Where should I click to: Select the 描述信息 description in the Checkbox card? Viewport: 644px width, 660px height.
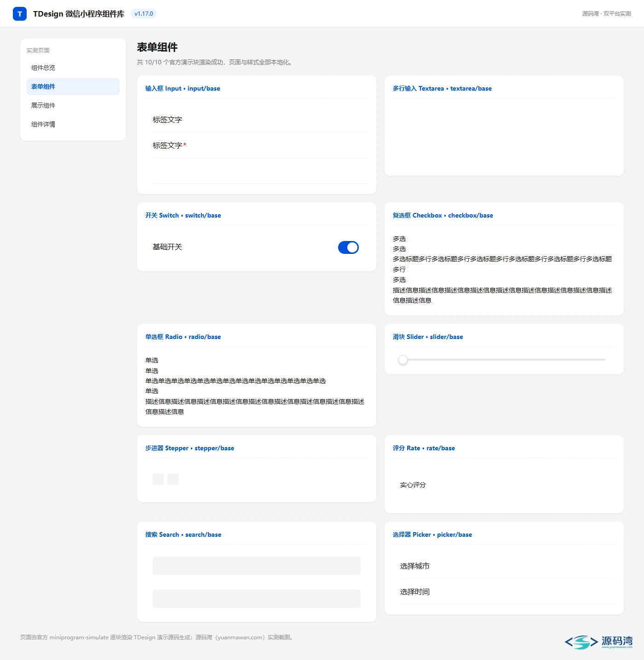click(x=502, y=295)
